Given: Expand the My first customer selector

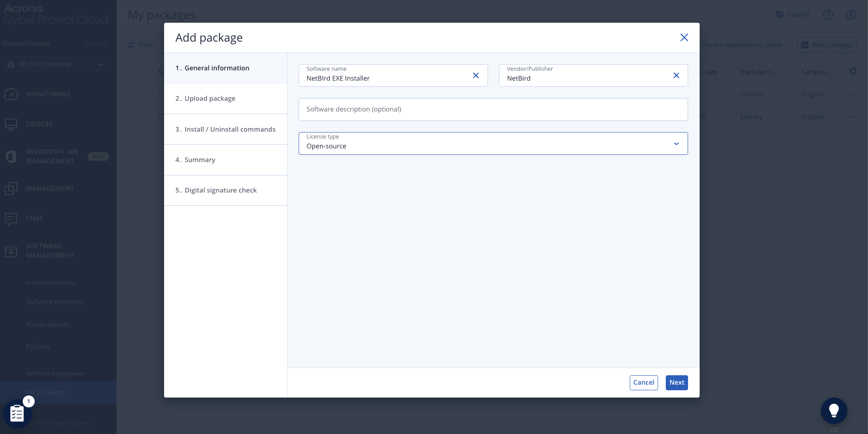Looking at the screenshot, I should [x=101, y=64].
